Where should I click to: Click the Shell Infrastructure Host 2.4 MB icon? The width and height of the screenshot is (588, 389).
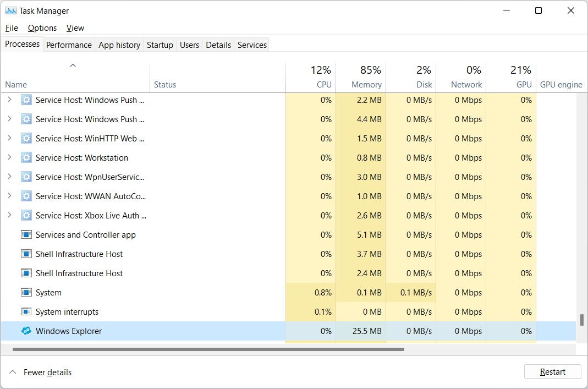pyautogui.click(x=26, y=273)
